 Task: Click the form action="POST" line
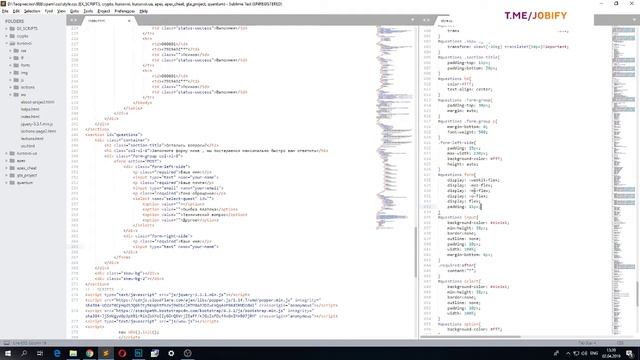tap(138, 161)
